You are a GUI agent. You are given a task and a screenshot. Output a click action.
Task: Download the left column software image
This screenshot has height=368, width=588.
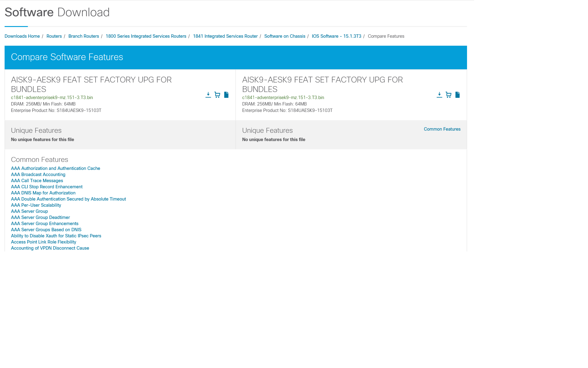point(208,95)
